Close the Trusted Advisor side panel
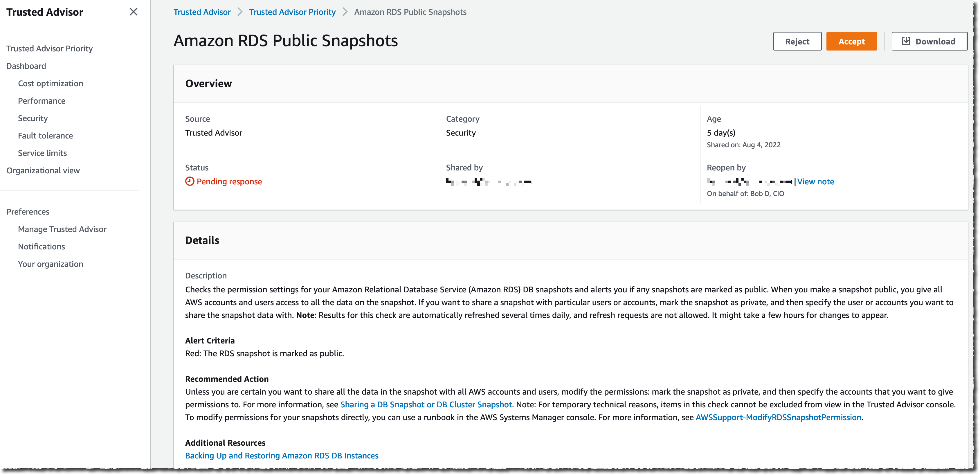Image resolution: width=980 pixels, height=475 pixels. click(133, 12)
